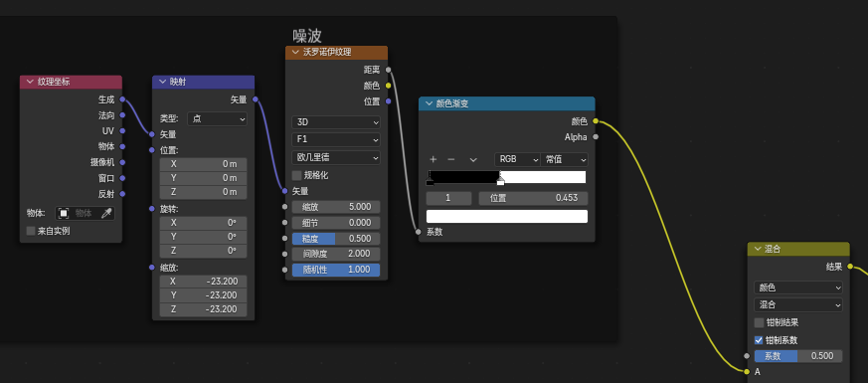Click the 旋转 Y field

(x=203, y=237)
